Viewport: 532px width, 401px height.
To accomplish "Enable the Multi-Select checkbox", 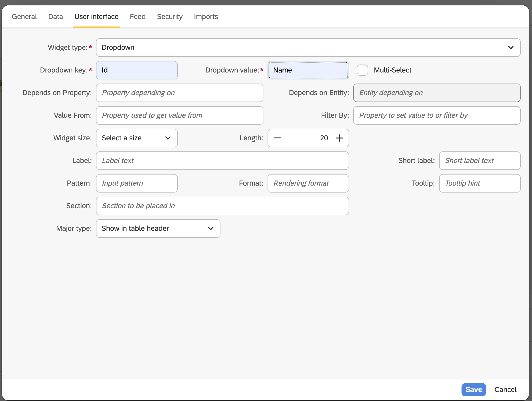I will [362, 70].
